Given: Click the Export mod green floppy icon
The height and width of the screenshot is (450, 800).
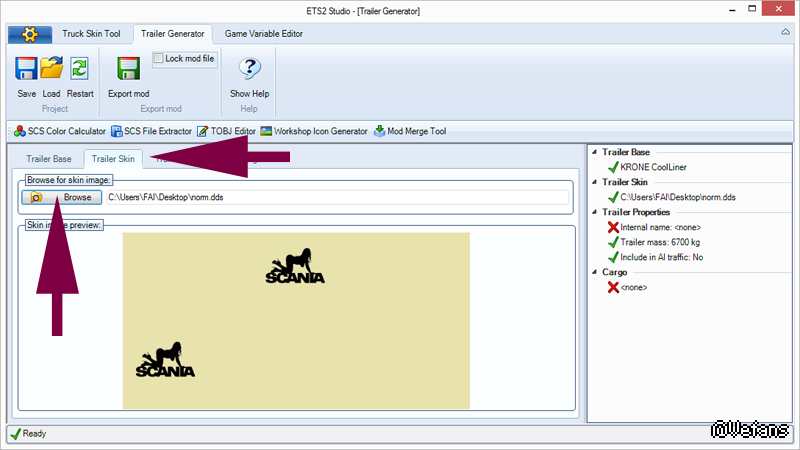Looking at the screenshot, I should [128, 68].
